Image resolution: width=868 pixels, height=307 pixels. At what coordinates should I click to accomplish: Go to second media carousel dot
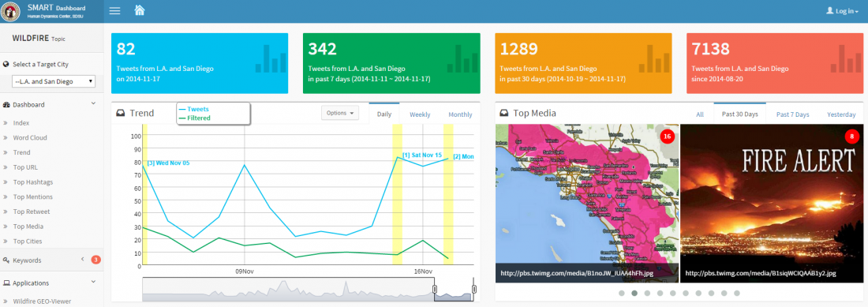coord(634,293)
